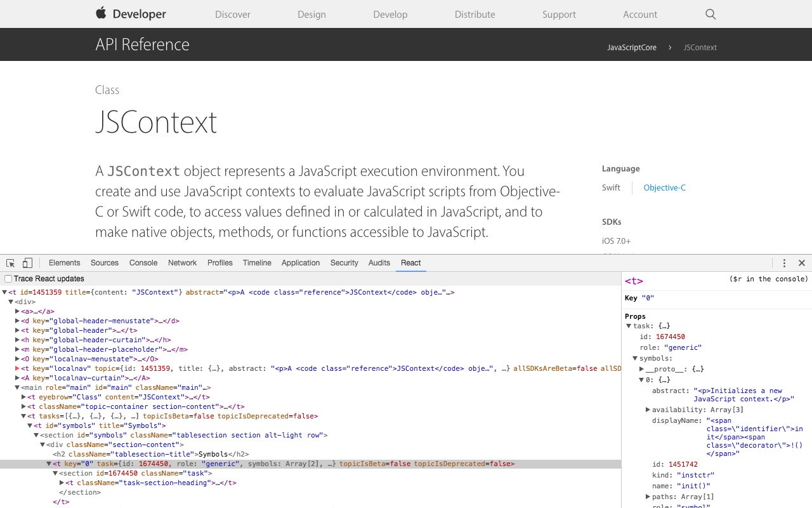Open the search magnifier icon
This screenshot has width=812, height=508.
pyautogui.click(x=710, y=14)
